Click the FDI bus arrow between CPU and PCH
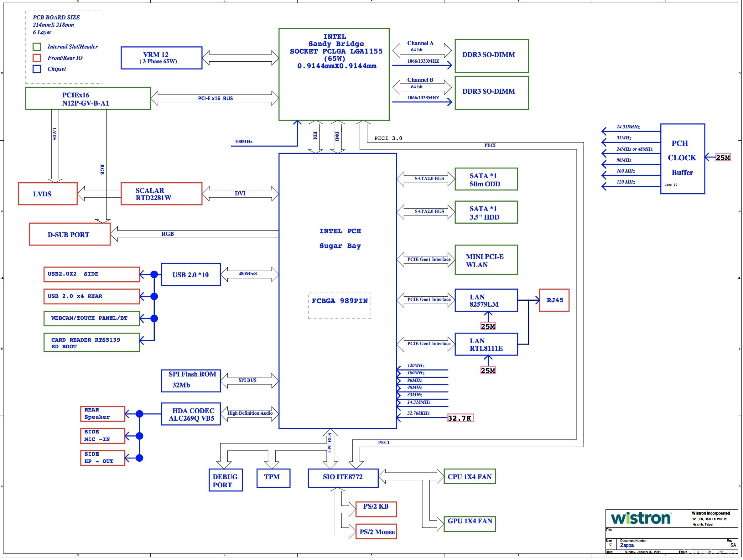 point(315,137)
